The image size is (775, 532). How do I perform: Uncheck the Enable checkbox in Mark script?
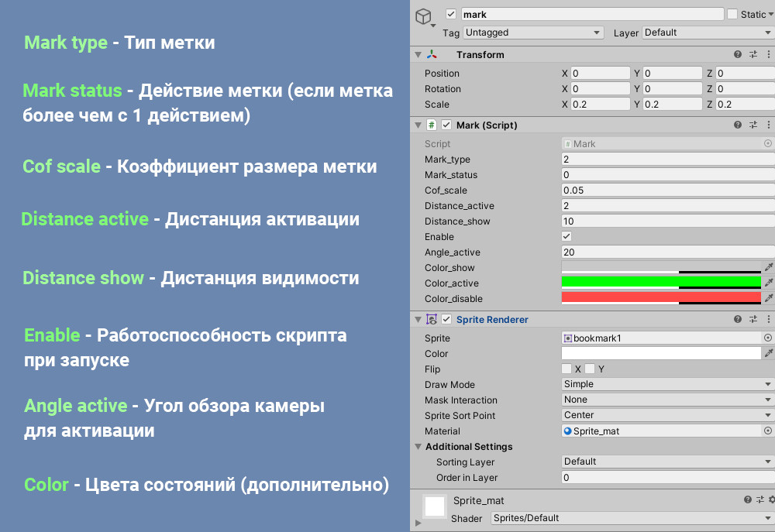click(x=567, y=236)
